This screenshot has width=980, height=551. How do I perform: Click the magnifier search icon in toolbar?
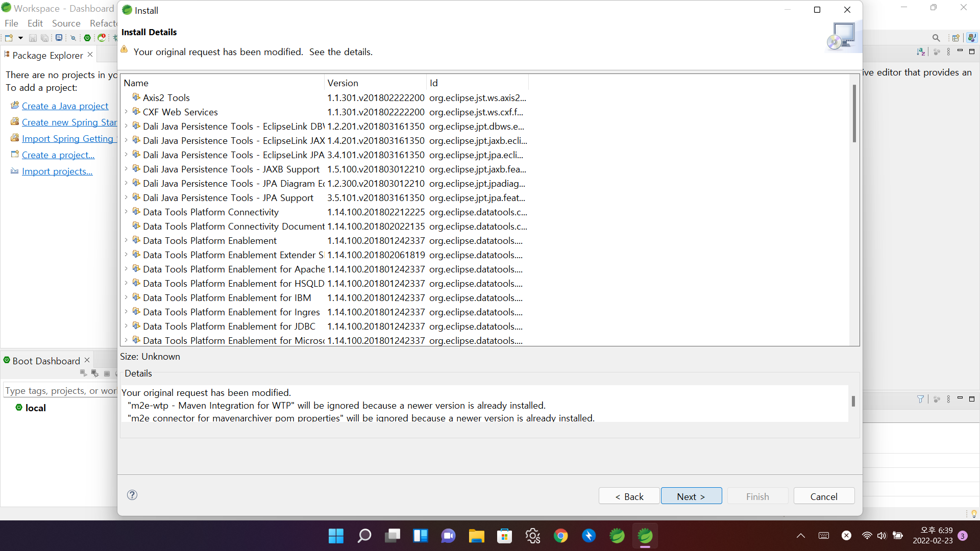click(x=936, y=38)
